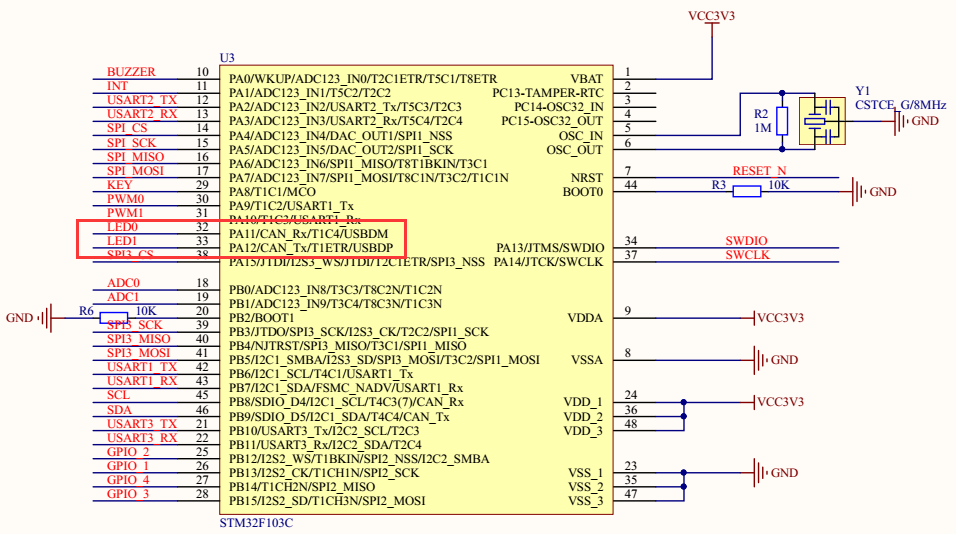The height and width of the screenshot is (534, 956).
Task: Select the GPIO_1 net label
Action: pos(128,466)
